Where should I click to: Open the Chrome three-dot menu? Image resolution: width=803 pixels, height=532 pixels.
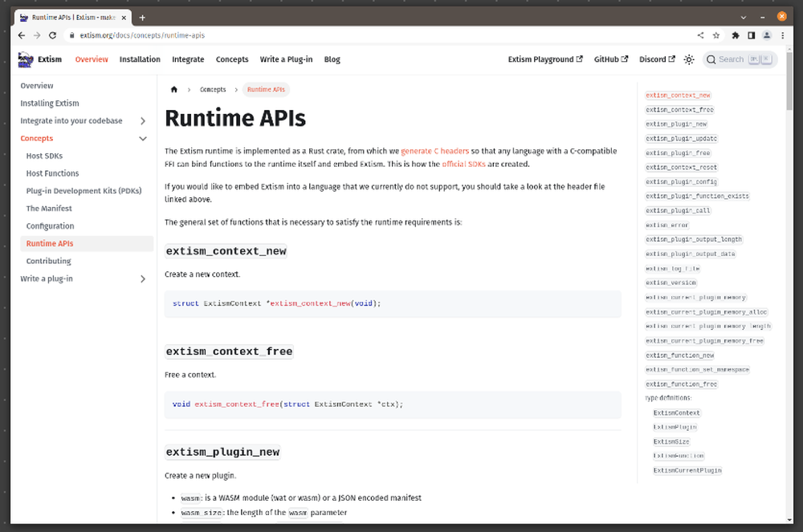point(782,35)
